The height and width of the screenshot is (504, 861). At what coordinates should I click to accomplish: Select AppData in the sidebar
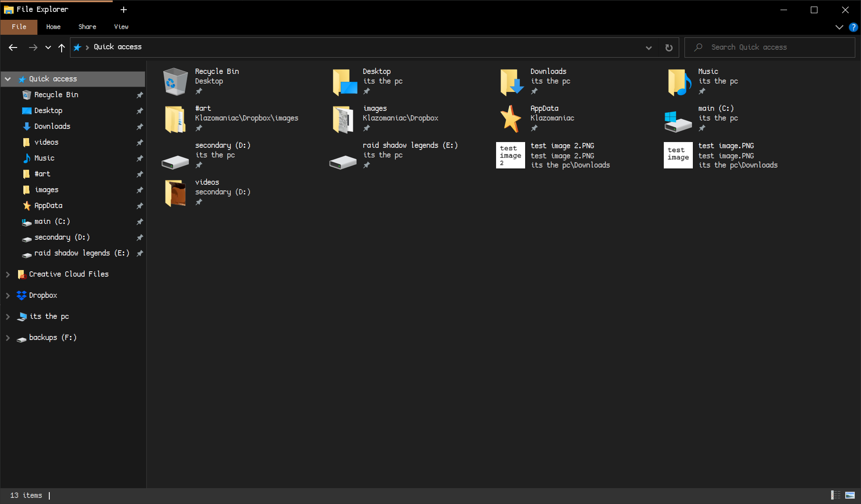point(48,206)
